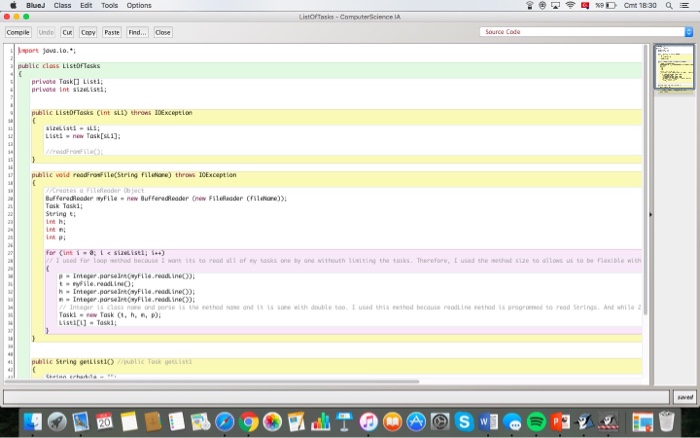Open System Preferences gear icon
This screenshot has width=700, height=438.
(x=440, y=421)
